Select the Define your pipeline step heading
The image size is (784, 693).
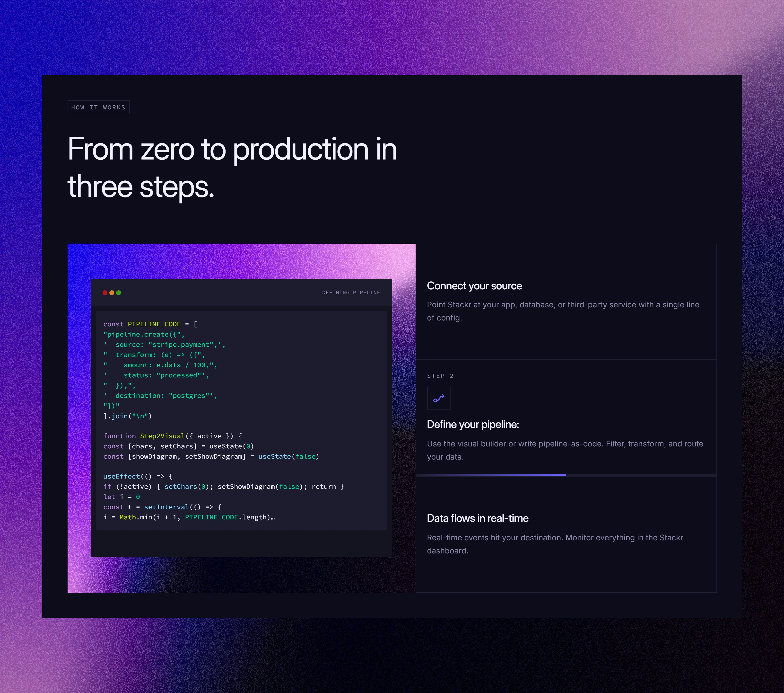pos(472,424)
